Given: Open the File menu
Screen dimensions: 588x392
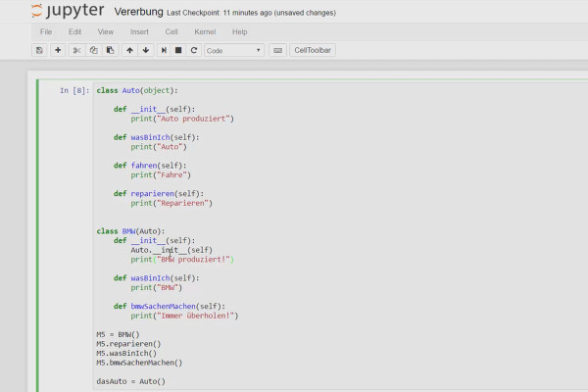Looking at the screenshot, I should pos(46,32).
